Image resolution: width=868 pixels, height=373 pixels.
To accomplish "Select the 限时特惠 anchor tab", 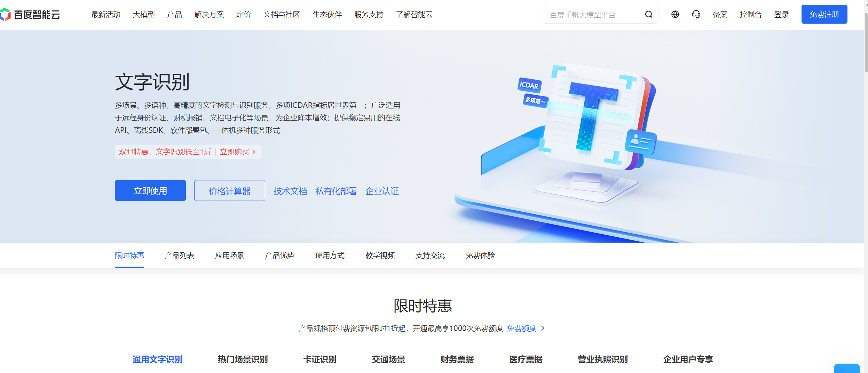I will click(x=129, y=256).
